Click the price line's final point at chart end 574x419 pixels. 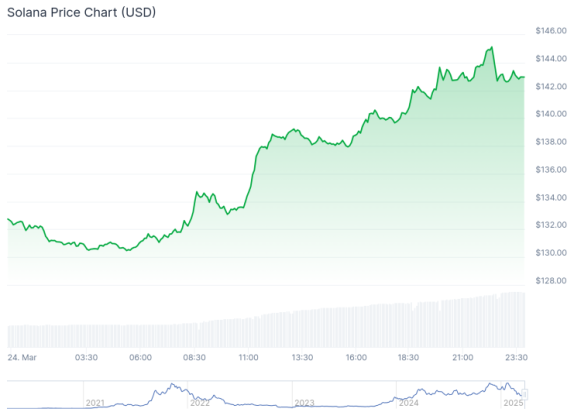point(524,77)
